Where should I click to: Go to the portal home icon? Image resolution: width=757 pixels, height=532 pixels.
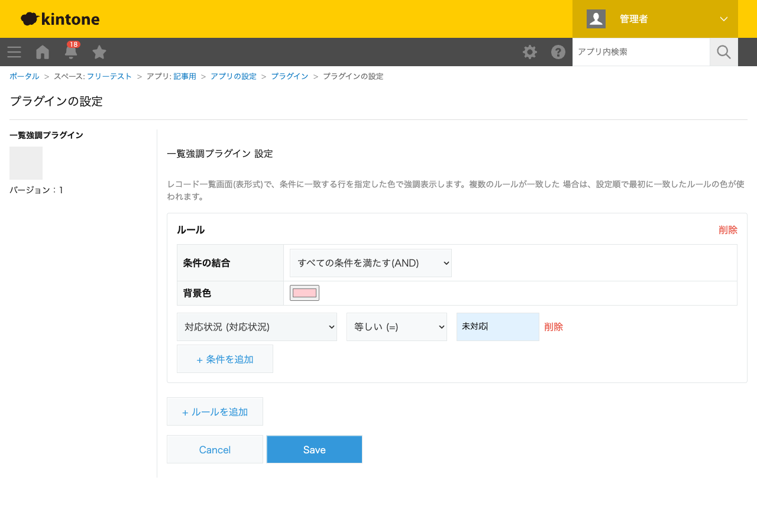(x=43, y=52)
